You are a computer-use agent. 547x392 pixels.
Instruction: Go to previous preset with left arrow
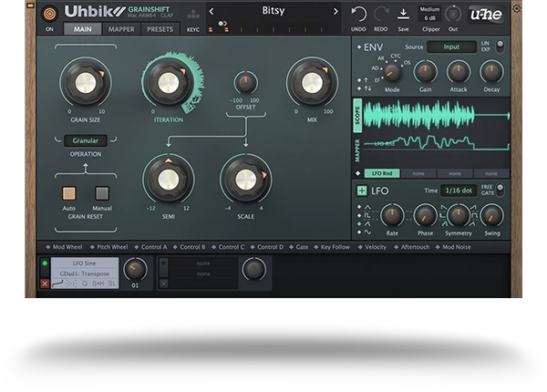point(212,12)
